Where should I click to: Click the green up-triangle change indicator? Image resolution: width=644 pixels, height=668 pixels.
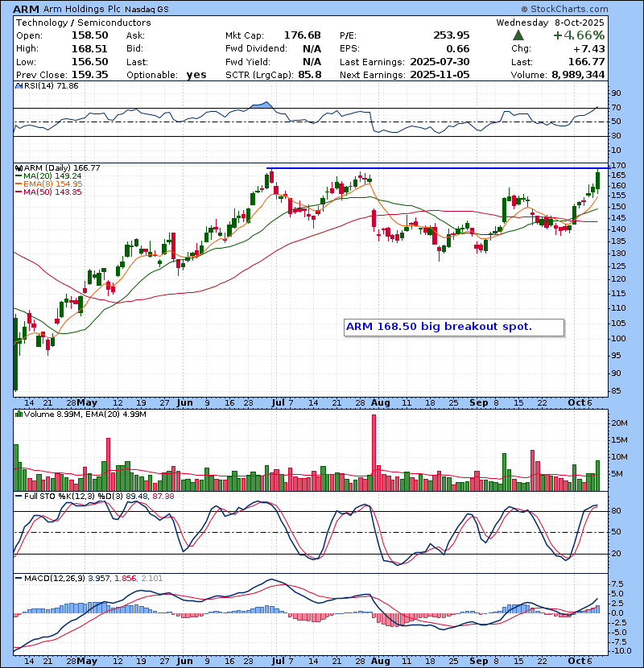[518, 35]
